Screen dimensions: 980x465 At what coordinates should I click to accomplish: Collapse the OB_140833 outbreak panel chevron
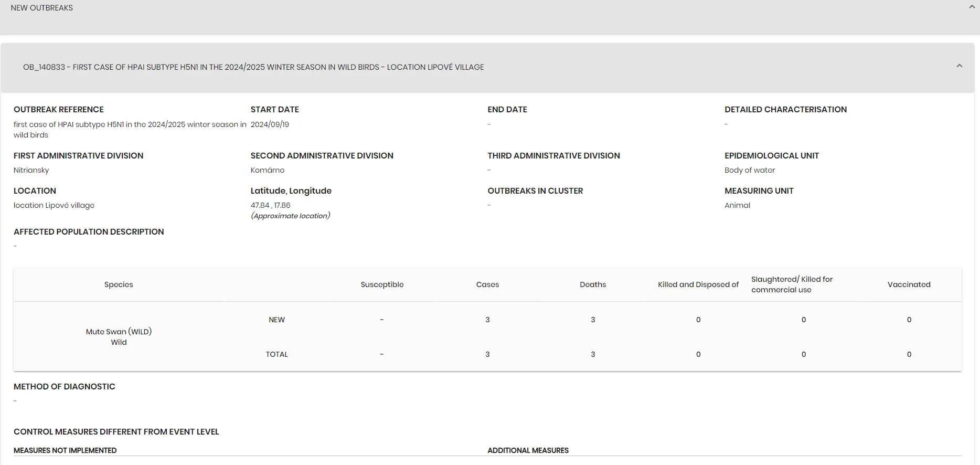coord(960,66)
